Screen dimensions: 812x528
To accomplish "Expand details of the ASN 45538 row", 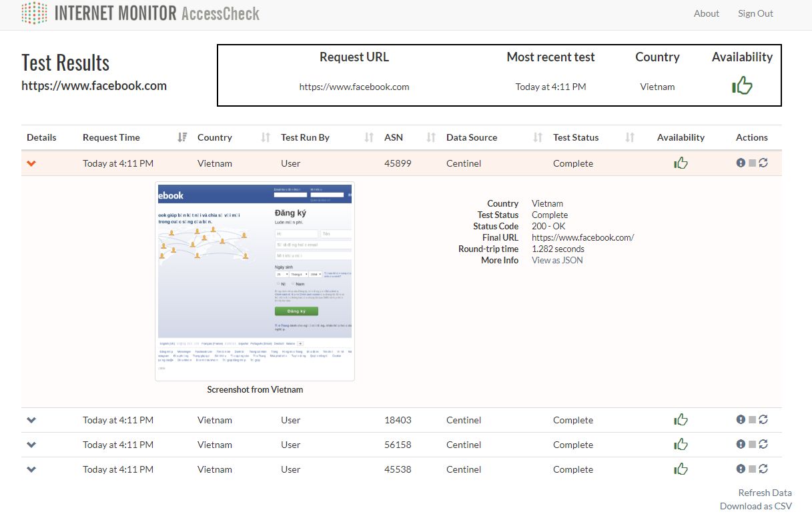I will pos(31,469).
